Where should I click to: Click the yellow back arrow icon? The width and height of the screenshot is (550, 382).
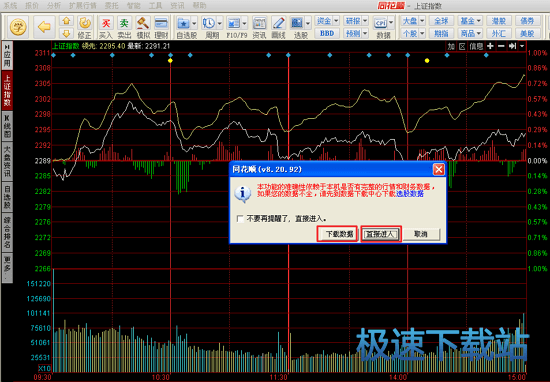point(44,27)
